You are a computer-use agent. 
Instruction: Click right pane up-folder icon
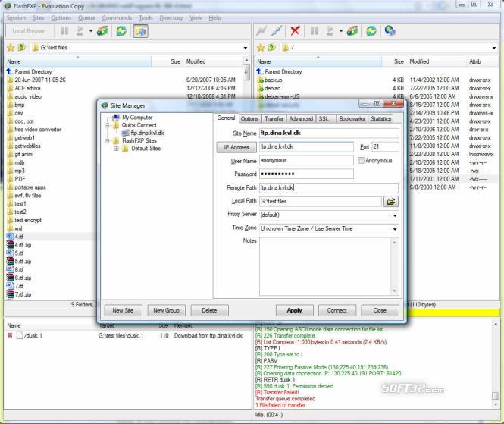(271, 48)
